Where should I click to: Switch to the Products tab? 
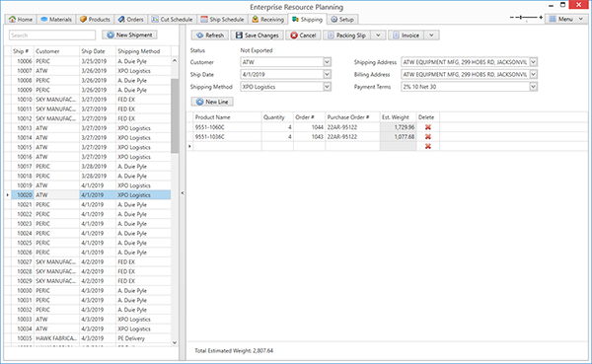click(x=95, y=20)
